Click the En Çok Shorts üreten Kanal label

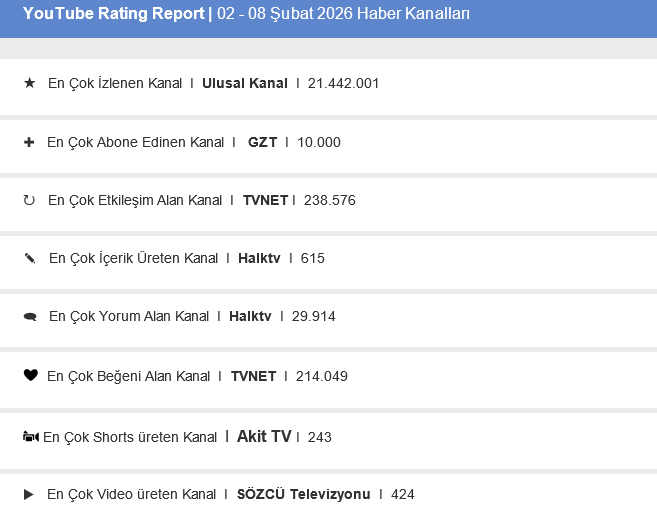click(x=130, y=437)
